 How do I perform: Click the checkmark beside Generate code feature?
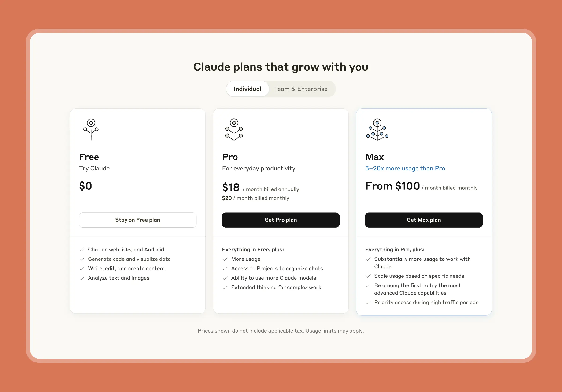pos(82,259)
